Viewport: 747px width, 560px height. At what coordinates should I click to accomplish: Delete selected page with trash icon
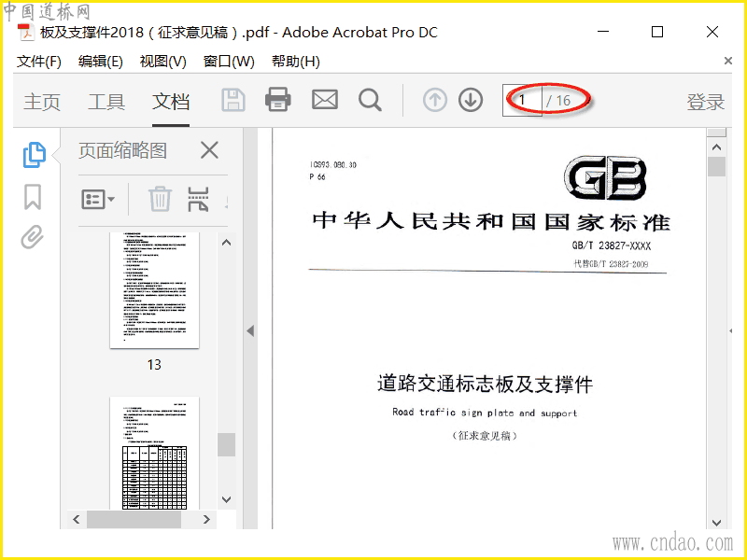click(x=160, y=199)
